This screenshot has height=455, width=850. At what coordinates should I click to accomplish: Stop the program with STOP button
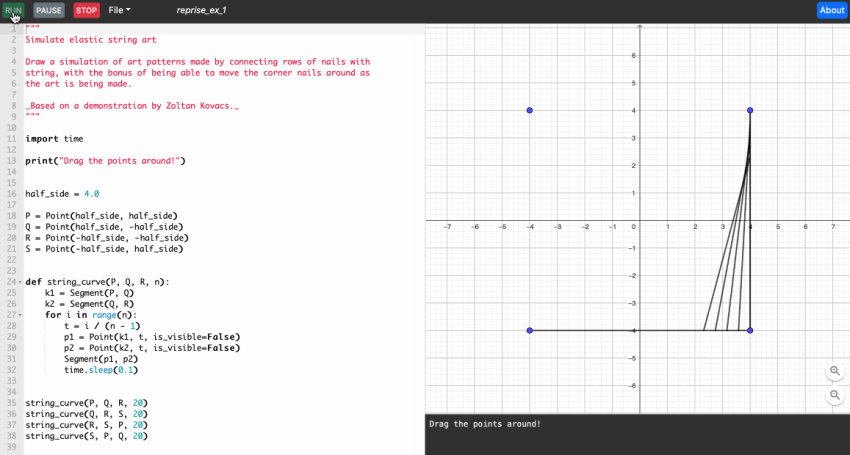(87, 10)
